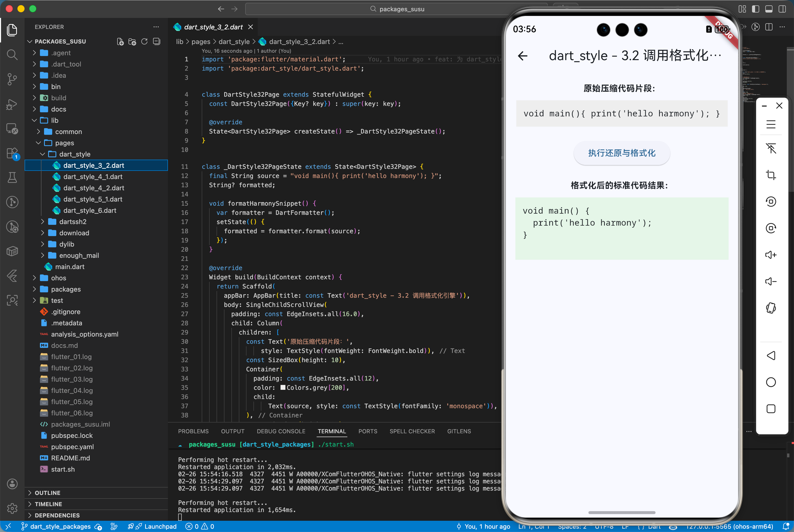This screenshot has height=532, width=794.
Task: Toggle the bottom panel layout icon
Action: click(x=769, y=9)
